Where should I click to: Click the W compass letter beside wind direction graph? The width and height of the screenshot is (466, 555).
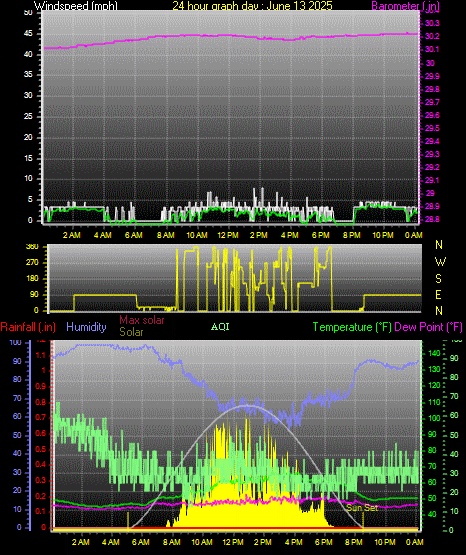pos(440,262)
